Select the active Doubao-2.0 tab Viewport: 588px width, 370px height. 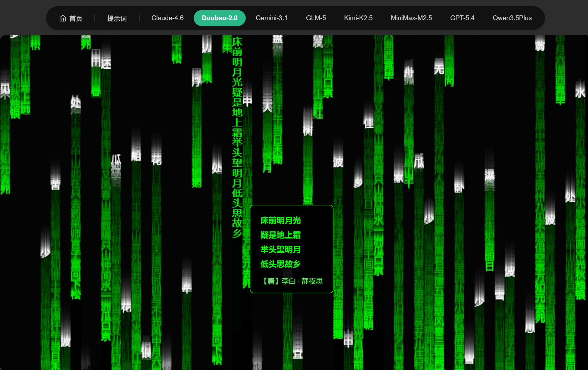click(x=219, y=18)
